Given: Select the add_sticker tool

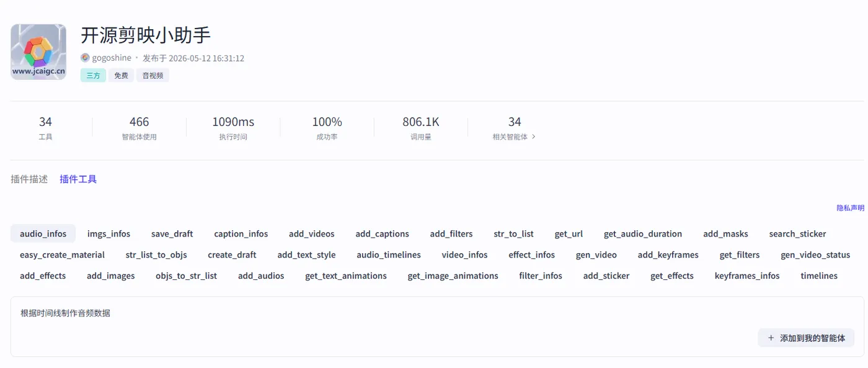Looking at the screenshot, I should 606,276.
